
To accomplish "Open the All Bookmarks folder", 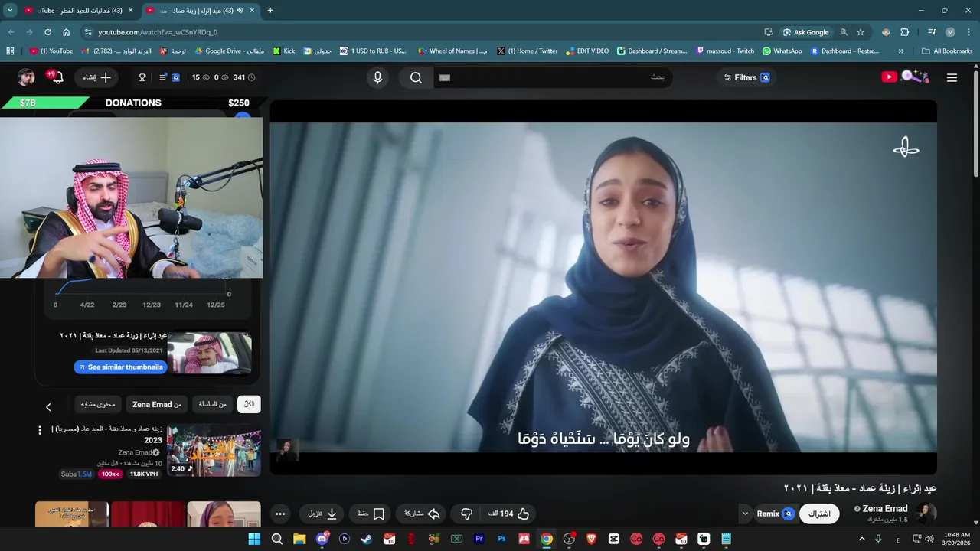I will (947, 51).
